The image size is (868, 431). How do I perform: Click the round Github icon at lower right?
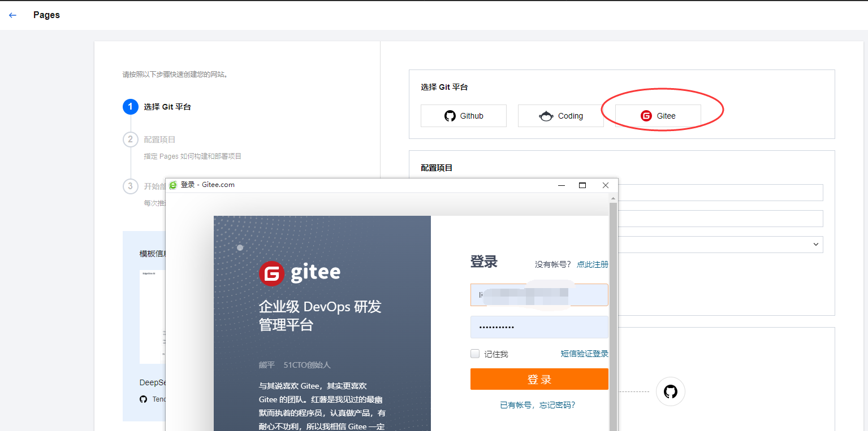click(671, 391)
